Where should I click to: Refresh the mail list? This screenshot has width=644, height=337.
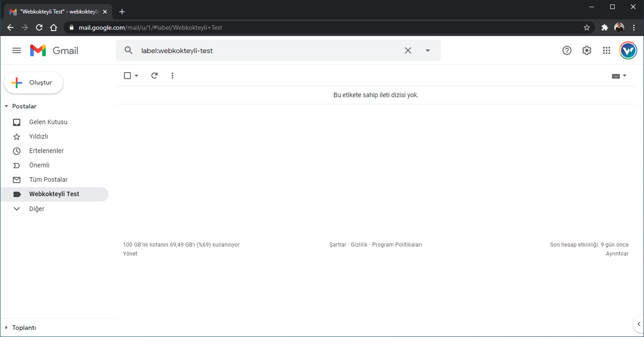pos(154,76)
